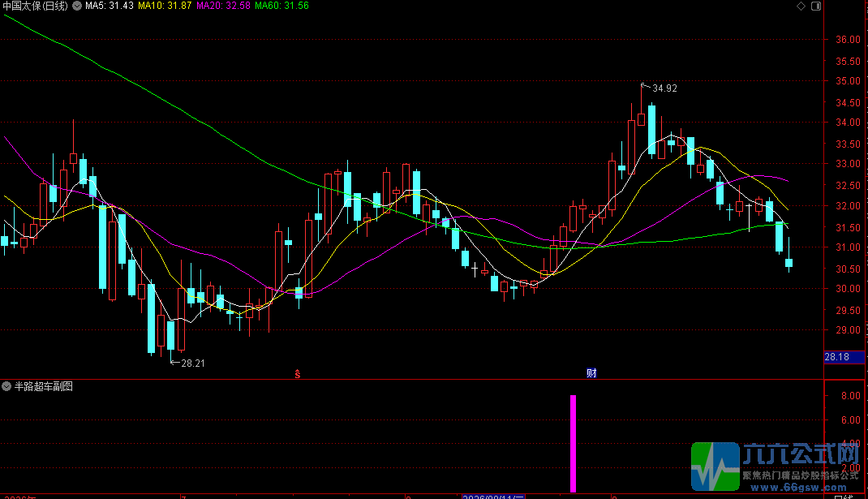Click the 6.00 indicator axis label

pyautogui.click(x=851, y=419)
